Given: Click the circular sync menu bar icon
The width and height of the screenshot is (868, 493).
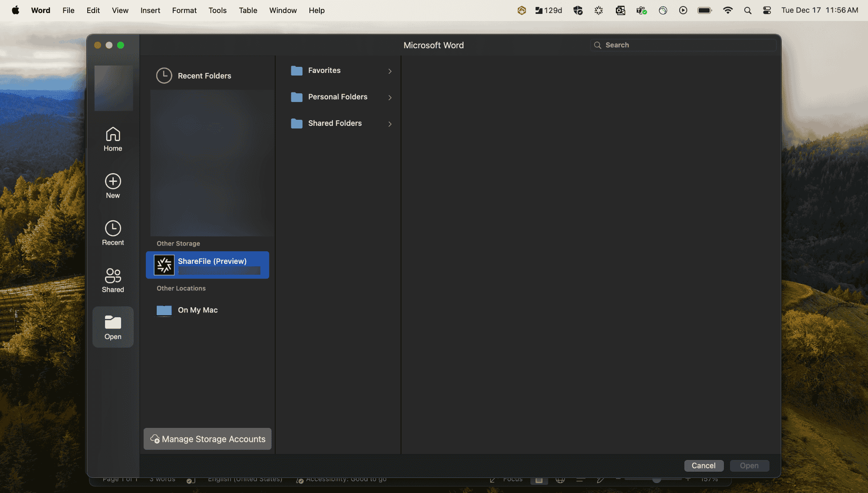Looking at the screenshot, I should click(663, 10).
